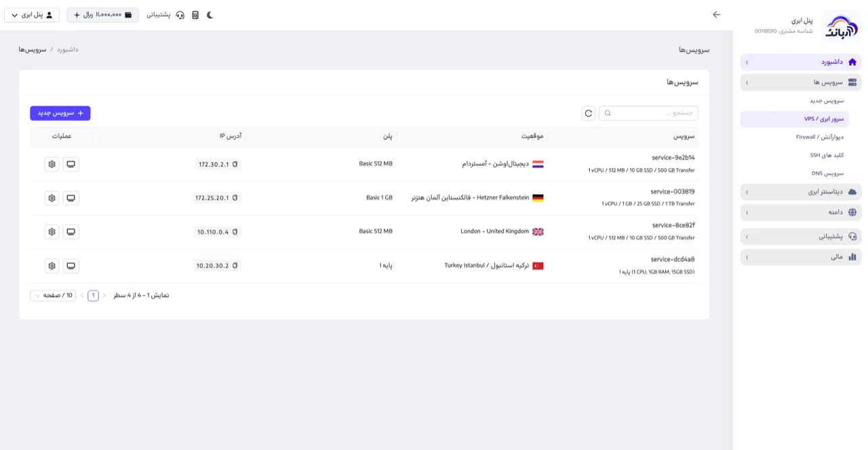Expand the مالی sidebar section
868x450 pixels.
pos(801,257)
